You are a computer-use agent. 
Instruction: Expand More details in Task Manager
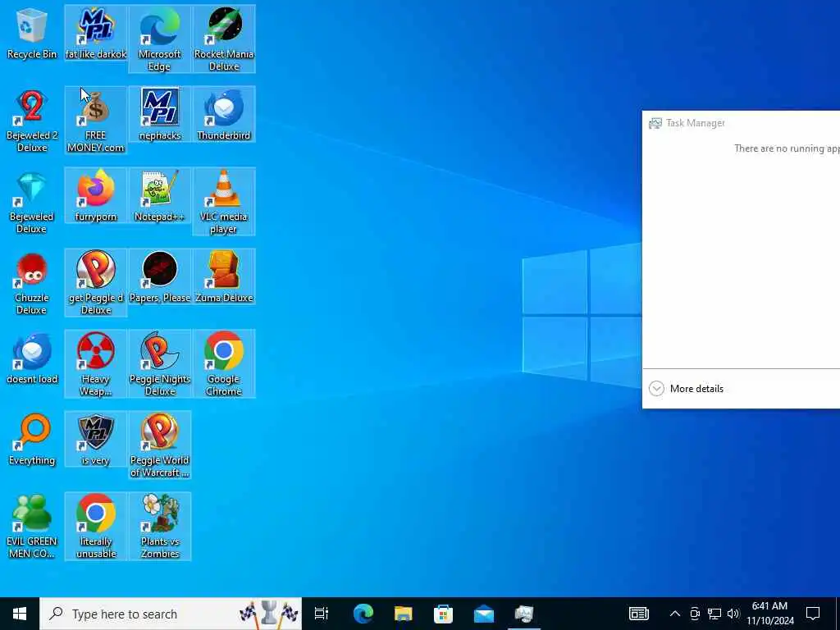pos(687,389)
